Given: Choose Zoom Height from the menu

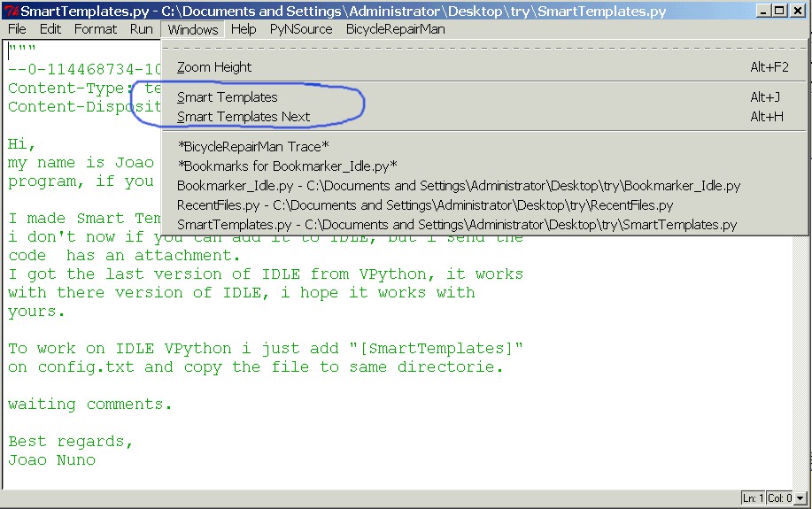Looking at the screenshot, I should pyautogui.click(x=214, y=67).
